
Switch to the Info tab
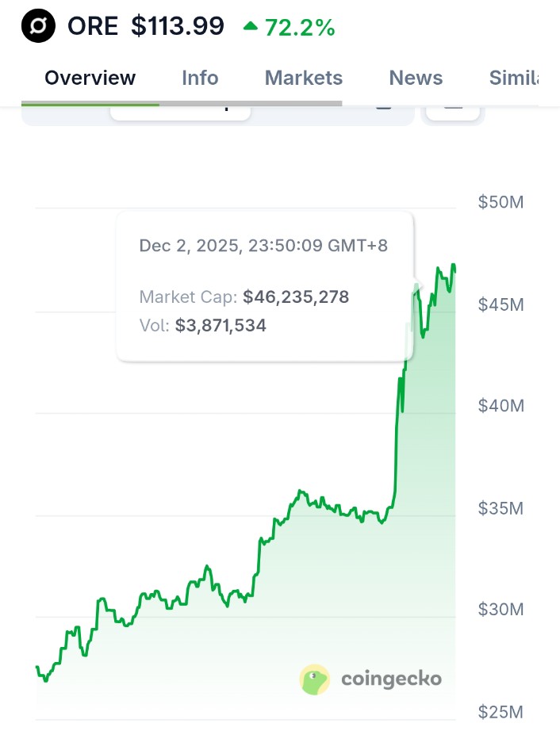(200, 78)
